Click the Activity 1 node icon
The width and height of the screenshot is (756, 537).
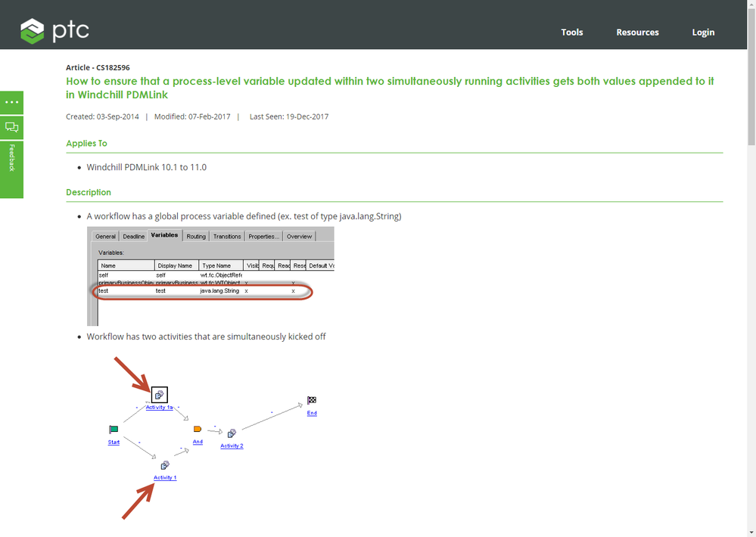[165, 465]
